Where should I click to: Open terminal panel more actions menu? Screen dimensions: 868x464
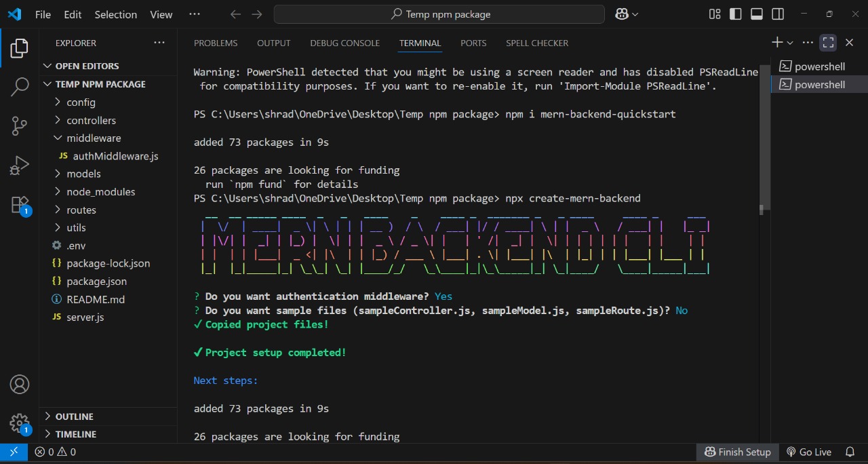pos(808,43)
